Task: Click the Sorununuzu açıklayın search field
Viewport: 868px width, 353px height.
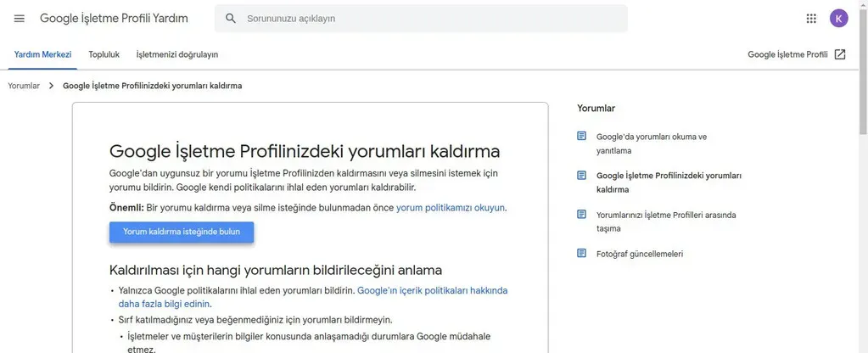Action: [421, 19]
